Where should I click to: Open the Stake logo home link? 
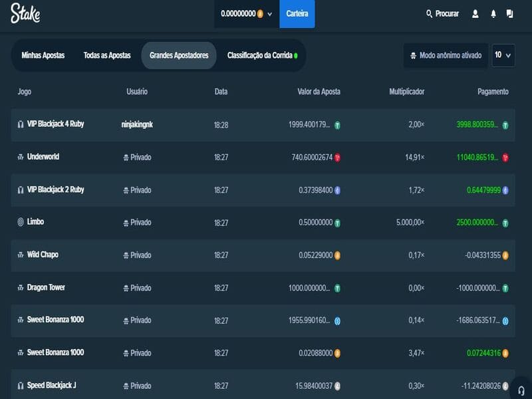tap(25, 13)
